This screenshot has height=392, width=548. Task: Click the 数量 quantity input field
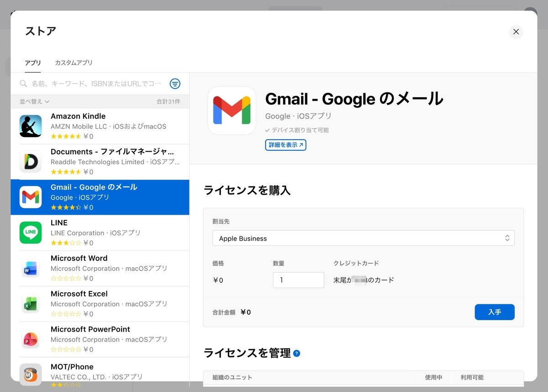pos(298,280)
